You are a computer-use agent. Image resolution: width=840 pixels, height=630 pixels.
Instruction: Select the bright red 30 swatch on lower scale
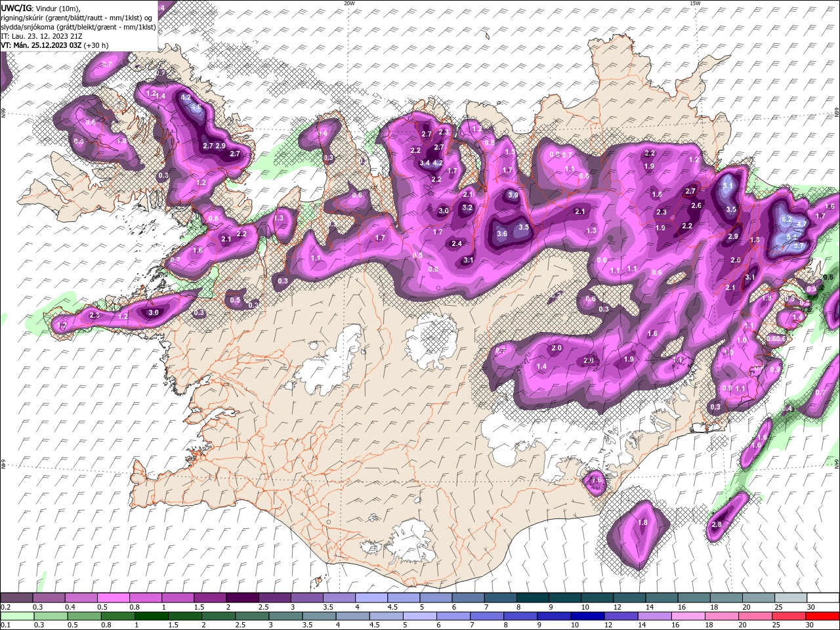point(821,616)
